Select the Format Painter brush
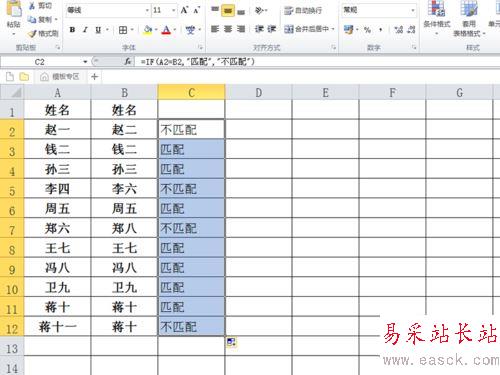This screenshot has width=500, height=375. [43, 33]
